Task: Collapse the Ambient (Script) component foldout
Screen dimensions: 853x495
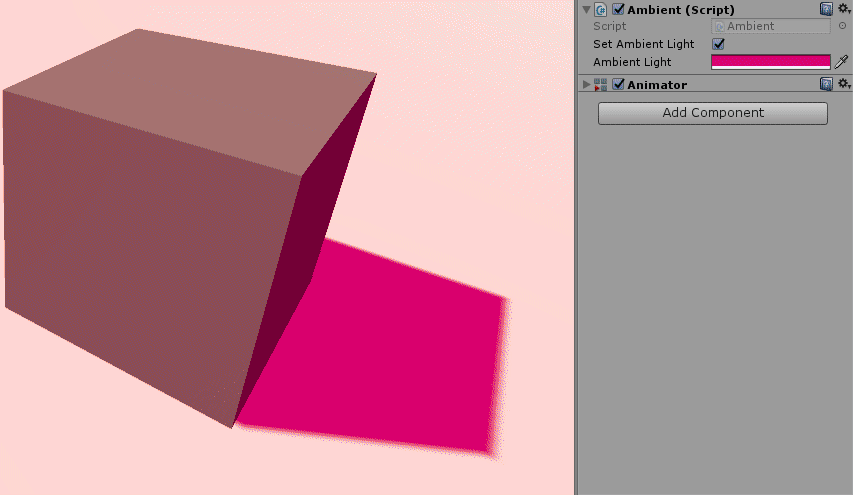Action: 586,9
